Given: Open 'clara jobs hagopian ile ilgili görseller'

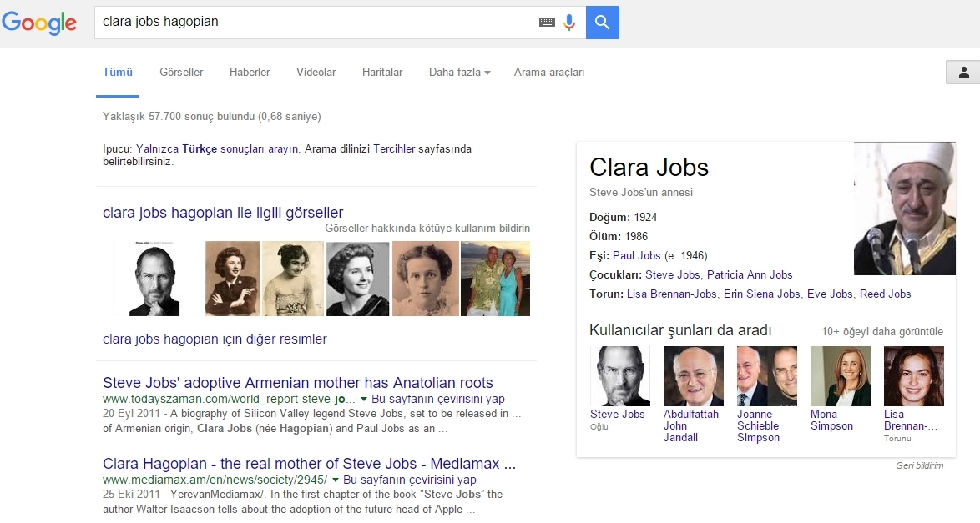Looking at the screenshot, I should click(223, 213).
